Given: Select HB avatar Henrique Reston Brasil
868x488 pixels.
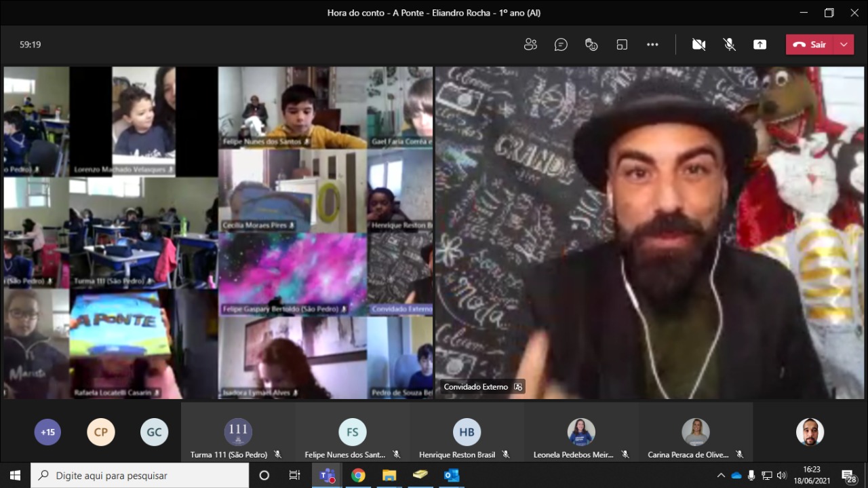Looking at the screenshot, I should pyautogui.click(x=467, y=432).
